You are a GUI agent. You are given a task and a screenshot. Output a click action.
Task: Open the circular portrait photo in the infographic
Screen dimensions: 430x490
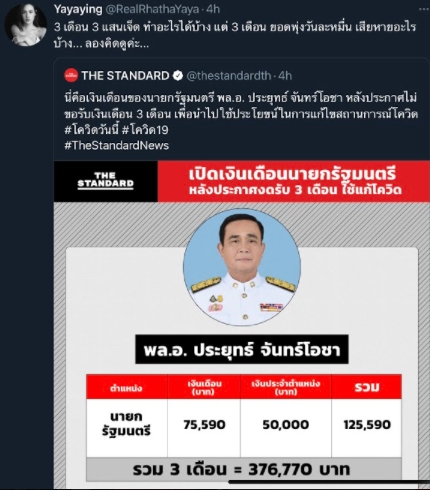[x=242, y=267]
